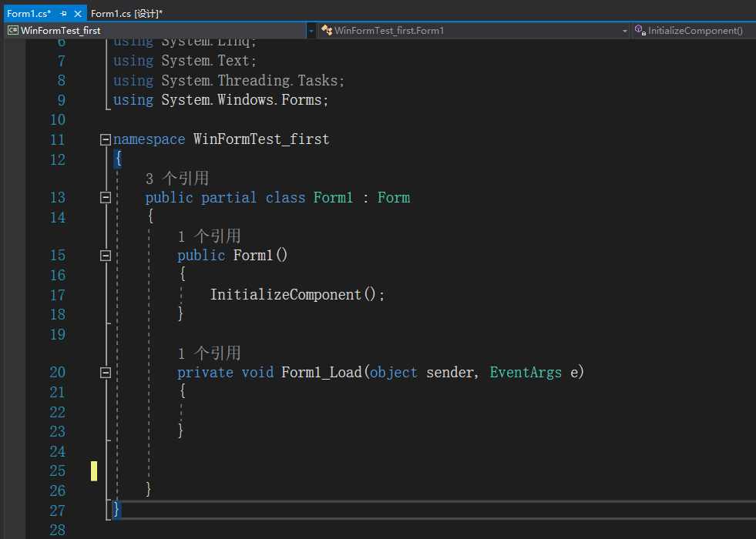This screenshot has width=756, height=539.
Task: Click the yellow change marker at line 25
Action: coord(93,470)
